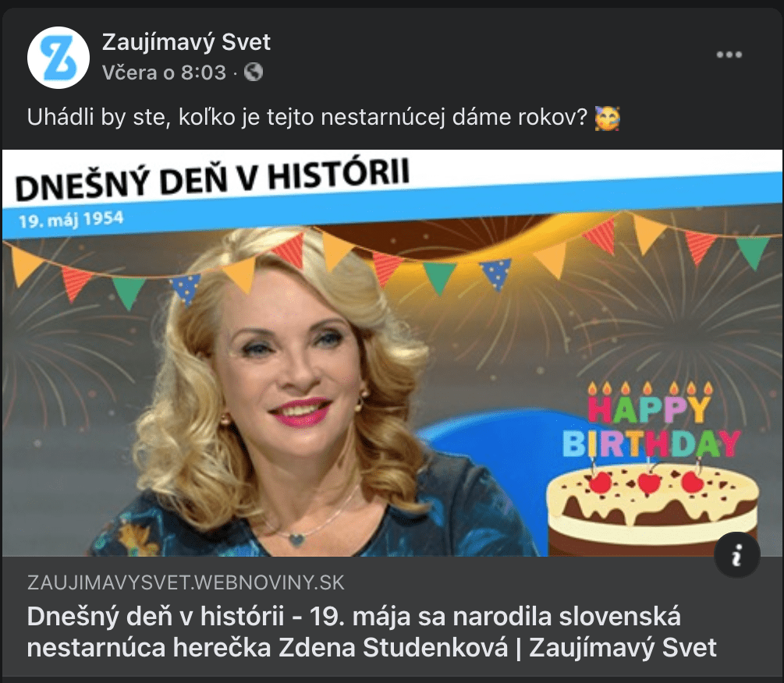Show link info via the circular i icon
The width and height of the screenshot is (784, 683).
(737, 554)
